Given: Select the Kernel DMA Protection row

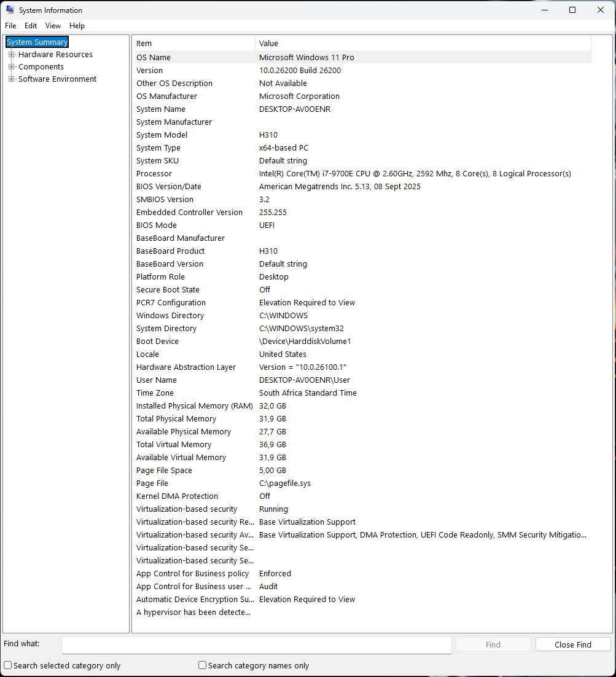Looking at the screenshot, I should click(362, 496).
